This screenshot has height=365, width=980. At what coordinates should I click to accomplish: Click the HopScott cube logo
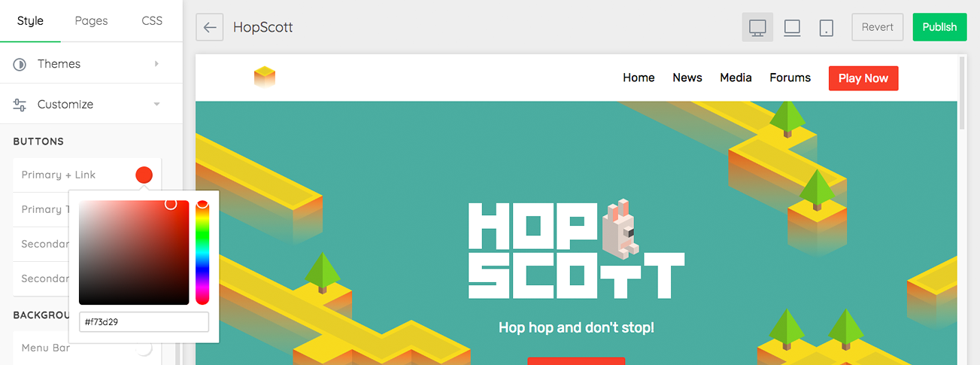265,77
